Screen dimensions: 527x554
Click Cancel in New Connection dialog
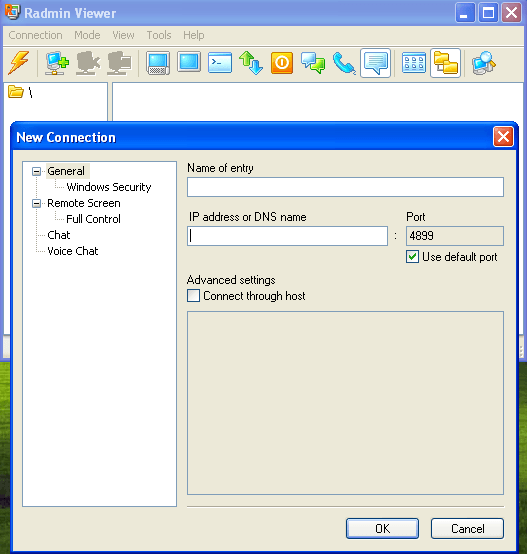pos(467,529)
